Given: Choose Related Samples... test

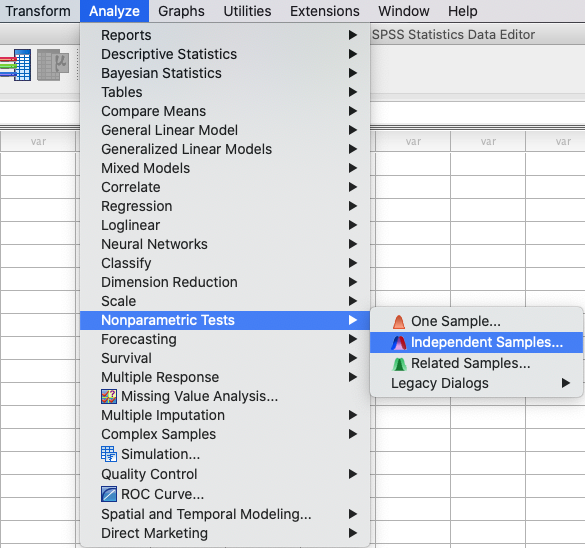Looking at the screenshot, I should click(x=476, y=363).
